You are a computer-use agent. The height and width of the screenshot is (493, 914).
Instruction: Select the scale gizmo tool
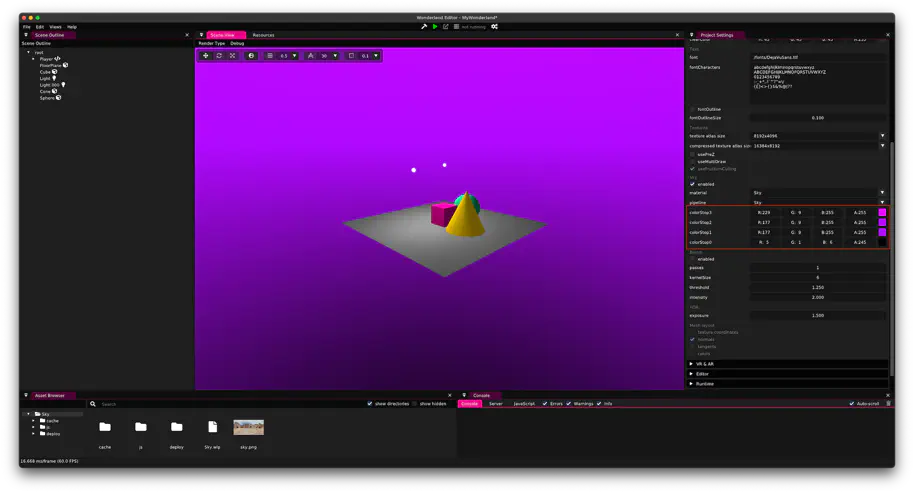232,56
